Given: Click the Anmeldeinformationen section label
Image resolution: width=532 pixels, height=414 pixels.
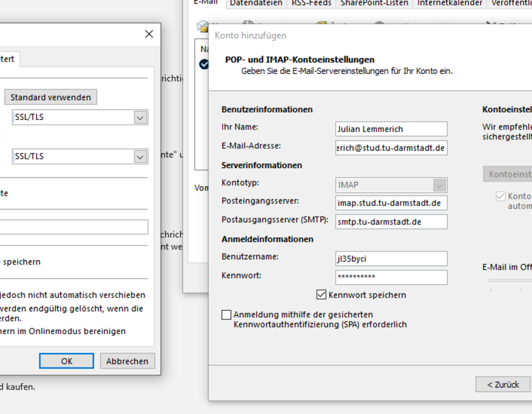Looking at the screenshot, I should point(267,240).
